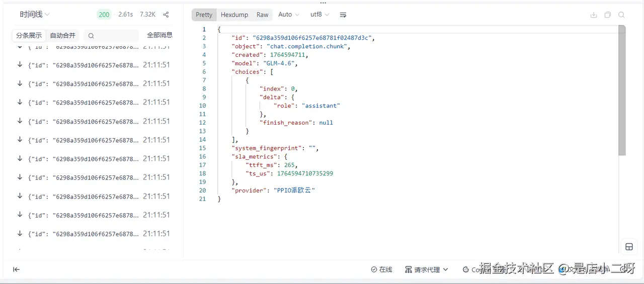Screen dimensions: 644x284
Task: Copy the response content icon
Action: coord(608,15)
